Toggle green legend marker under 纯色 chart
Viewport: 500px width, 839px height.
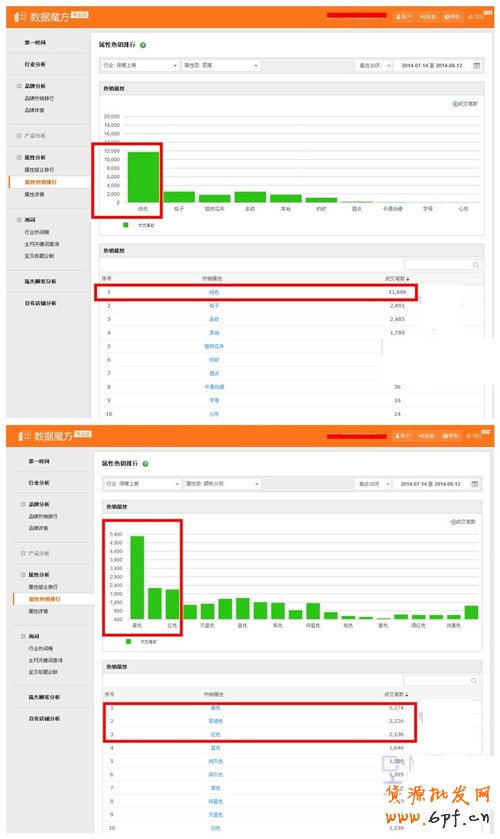(126, 225)
